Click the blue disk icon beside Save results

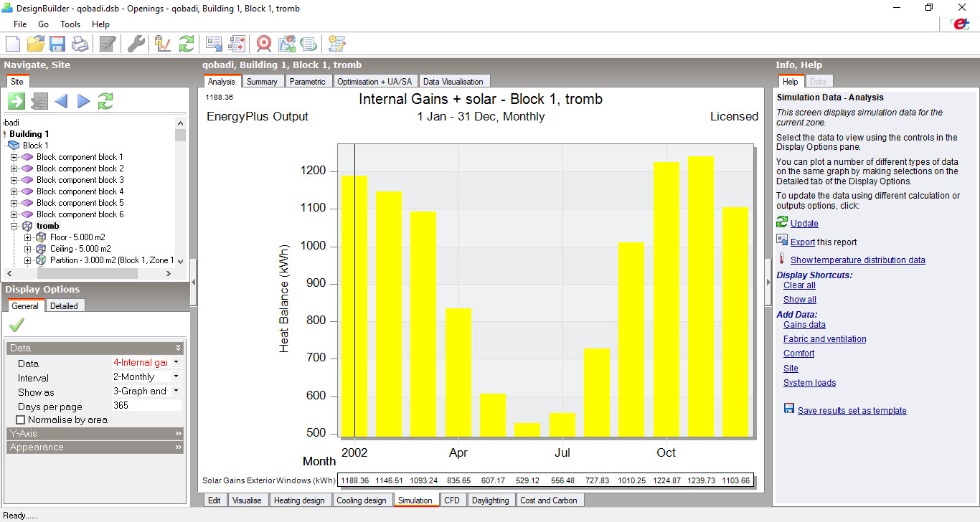(x=789, y=409)
